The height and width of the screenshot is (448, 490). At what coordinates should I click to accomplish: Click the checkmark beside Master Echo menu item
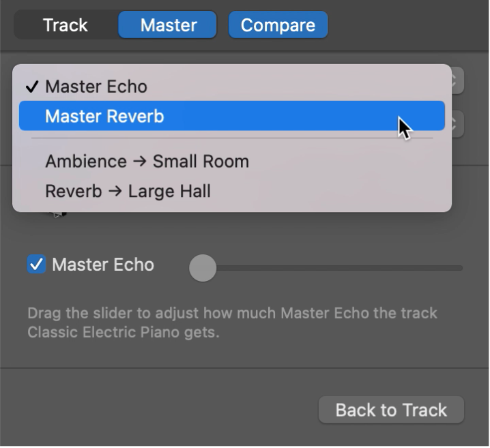(x=31, y=87)
